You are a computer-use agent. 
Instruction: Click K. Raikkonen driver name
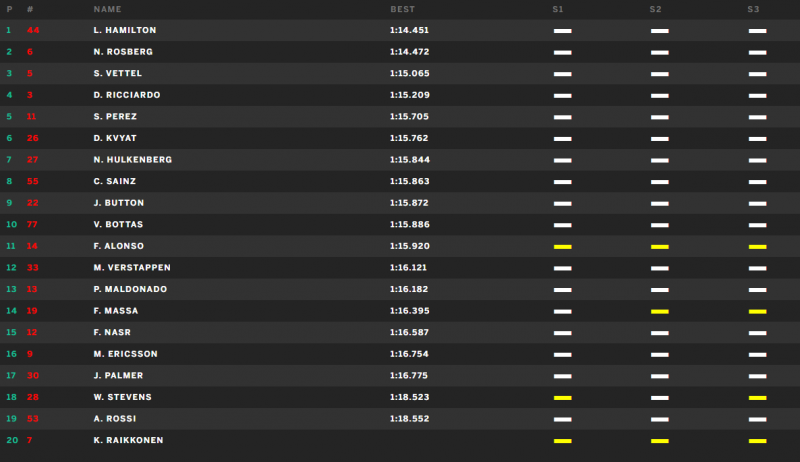pos(129,440)
